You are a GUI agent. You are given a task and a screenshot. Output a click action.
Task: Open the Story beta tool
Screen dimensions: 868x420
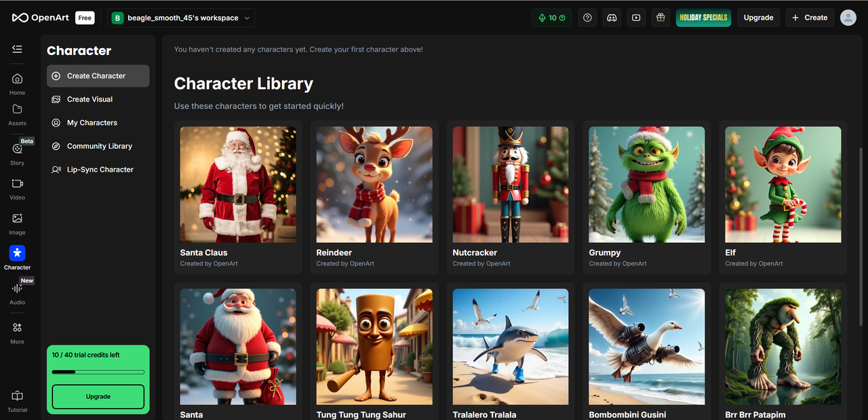[x=17, y=149]
